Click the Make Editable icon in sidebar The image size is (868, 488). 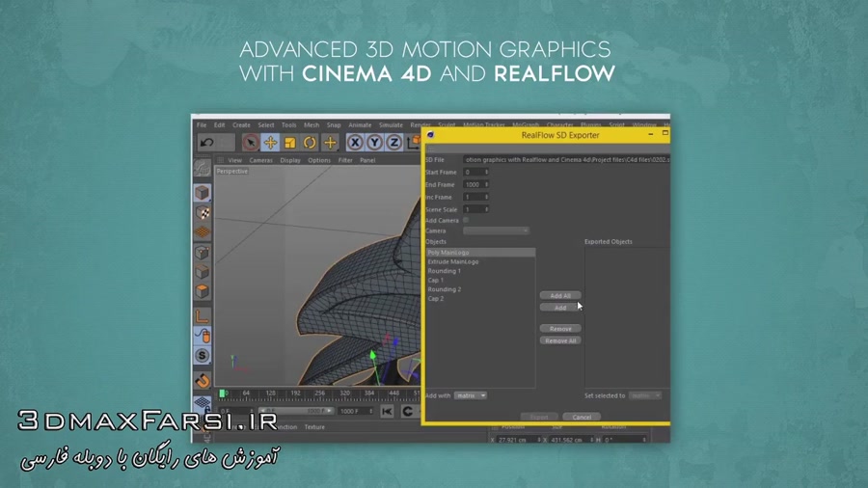pos(203,168)
